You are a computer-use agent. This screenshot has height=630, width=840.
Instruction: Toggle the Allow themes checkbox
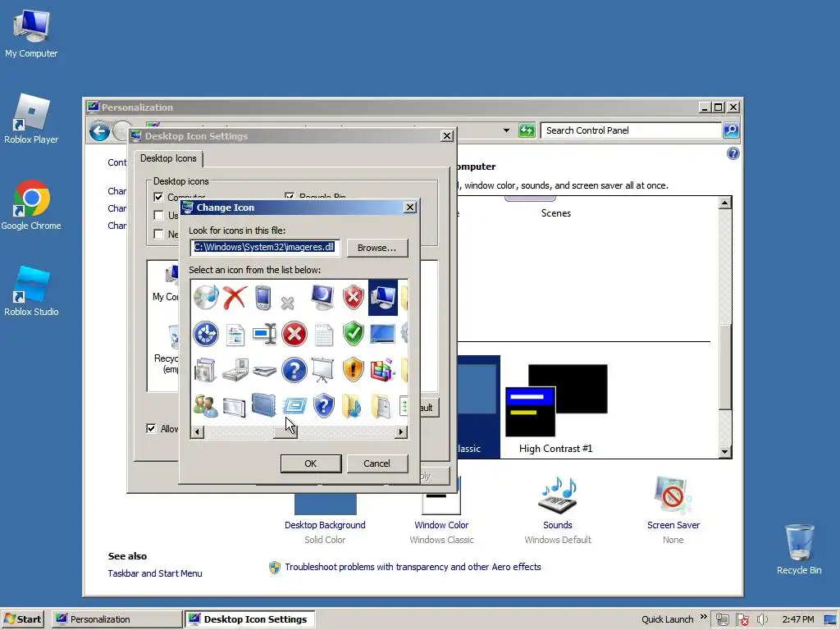pyautogui.click(x=151, y=428)
